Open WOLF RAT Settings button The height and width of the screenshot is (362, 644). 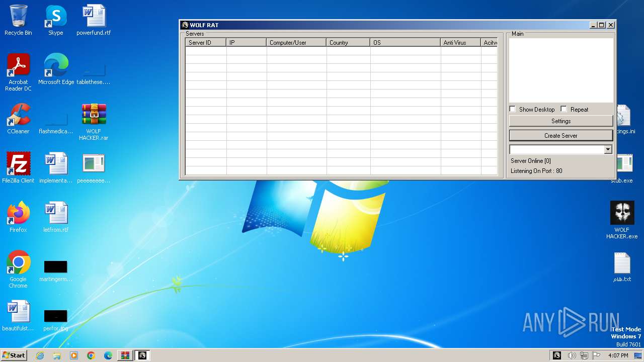(x=561, y=121)
